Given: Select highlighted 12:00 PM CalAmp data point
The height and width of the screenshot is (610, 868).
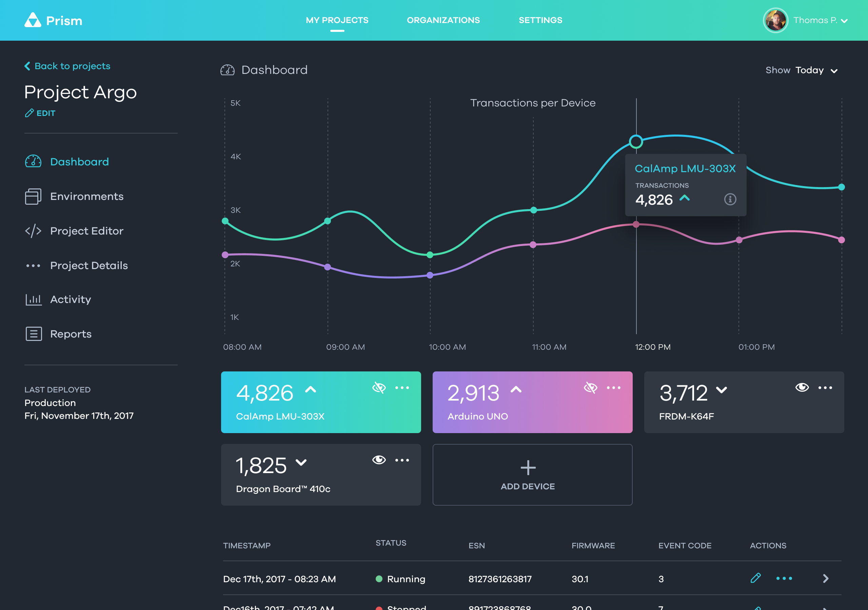Looking at the screenshot, I should (x=636, y=142).
